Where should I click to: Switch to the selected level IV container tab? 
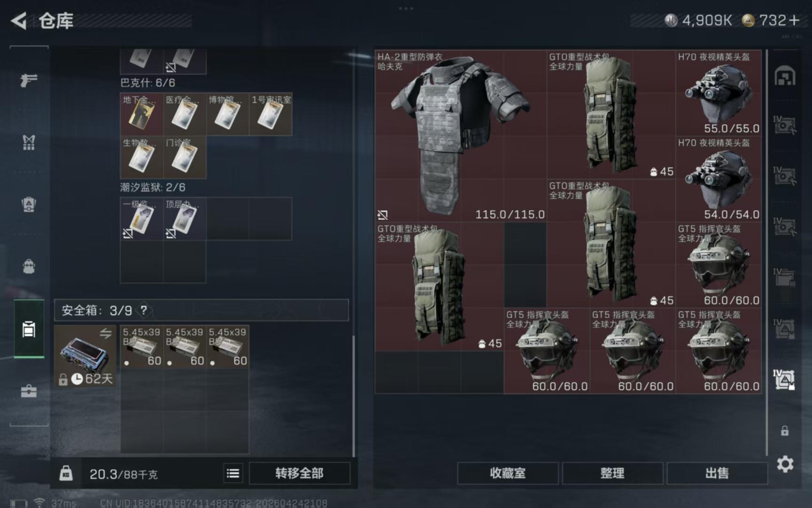[x=785, y=379]
